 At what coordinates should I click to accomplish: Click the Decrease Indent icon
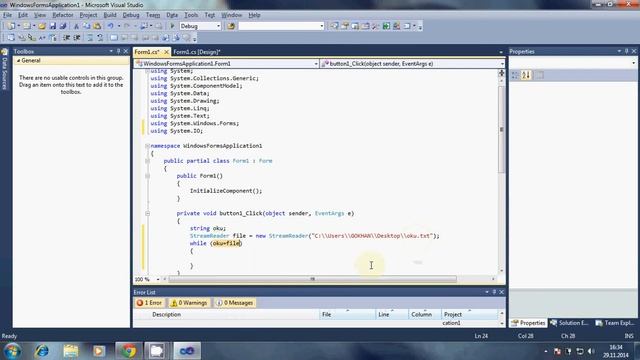click(x=67, y=38)
